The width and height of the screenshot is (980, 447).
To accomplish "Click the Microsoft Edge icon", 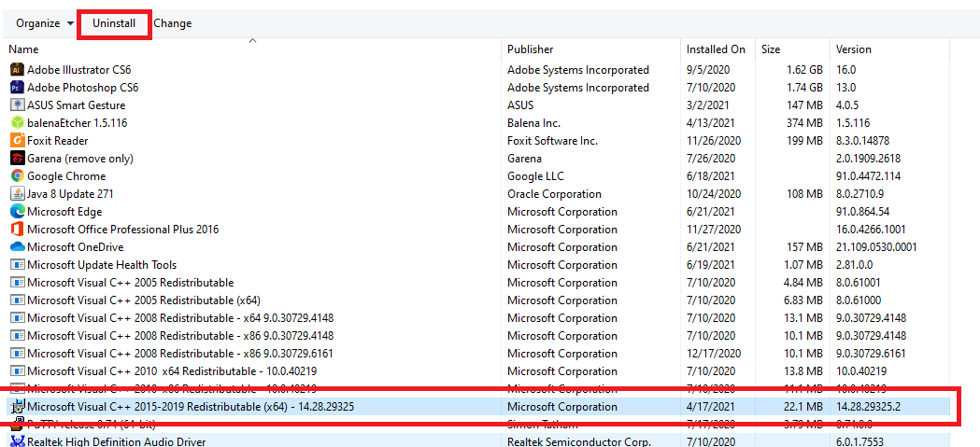I will [x=17, y=212].
